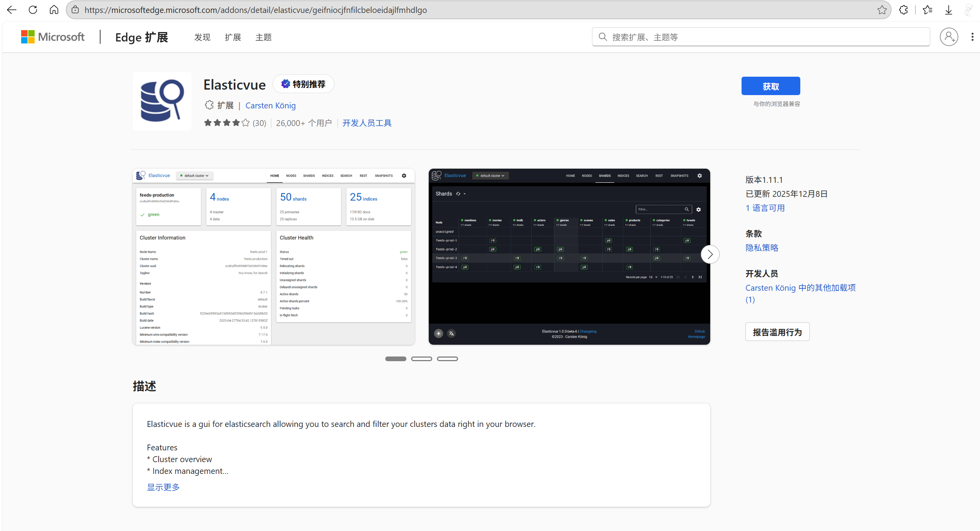Viewport: 980px width, 531px height.
Task: Click 报告滥用行为 to report abuse
Action: pos(777,331)
